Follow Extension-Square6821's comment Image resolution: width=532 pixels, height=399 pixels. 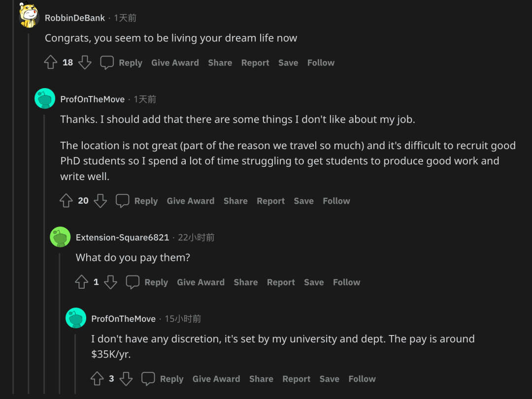point(346,282)
